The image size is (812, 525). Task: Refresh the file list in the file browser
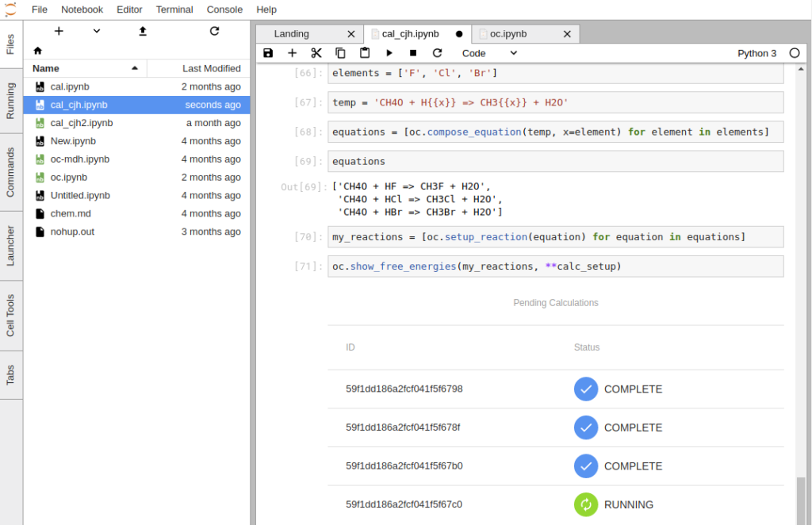click(x=214, y=31)
